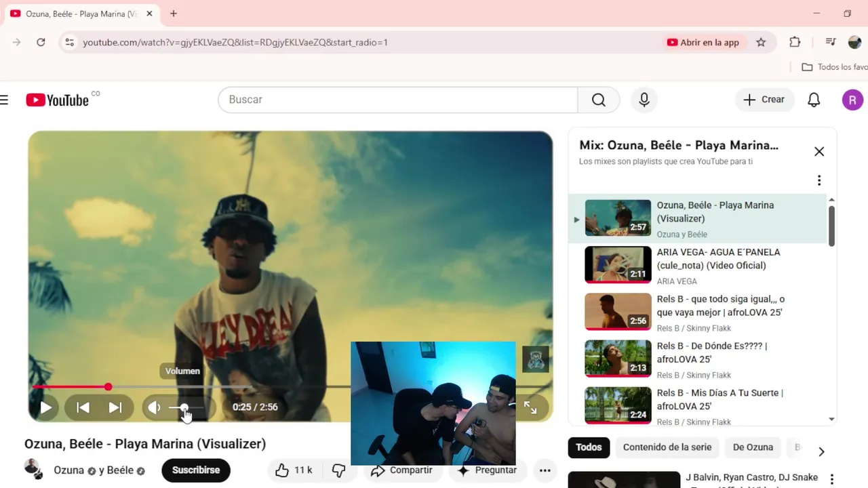
Task: Click the 0:25 / 2:56 time display
Action: click(255, 407)
